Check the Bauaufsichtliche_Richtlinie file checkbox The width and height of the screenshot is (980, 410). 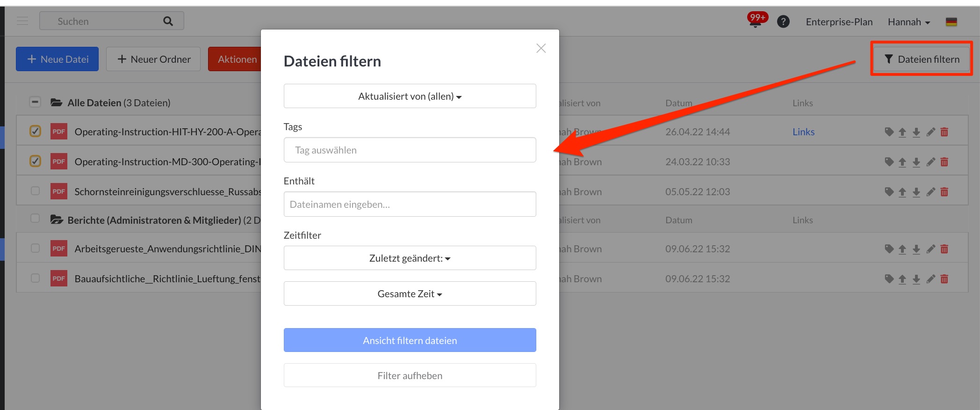(35, 278)
